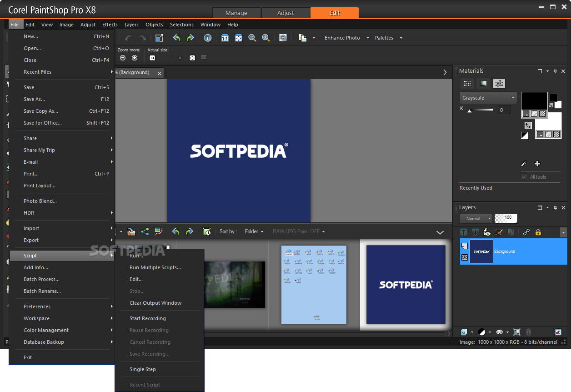Click the K grayscale slider

coord(481,110)
